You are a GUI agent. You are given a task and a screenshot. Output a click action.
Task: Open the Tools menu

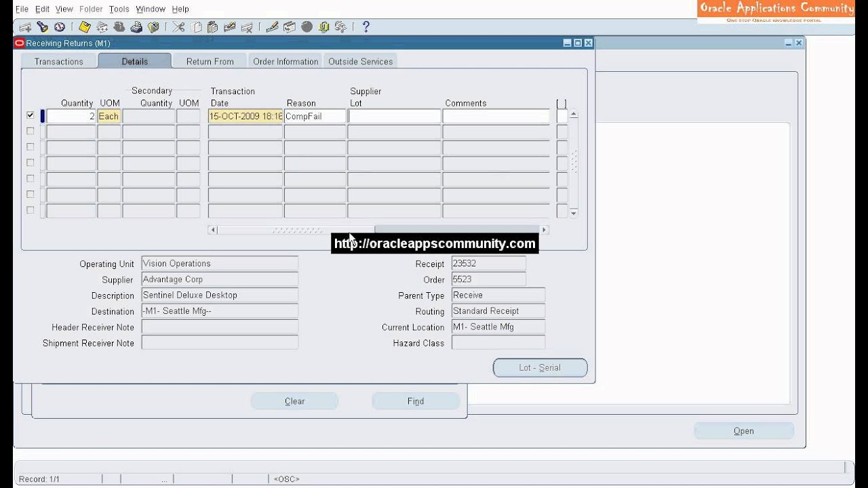pos(119,9)
